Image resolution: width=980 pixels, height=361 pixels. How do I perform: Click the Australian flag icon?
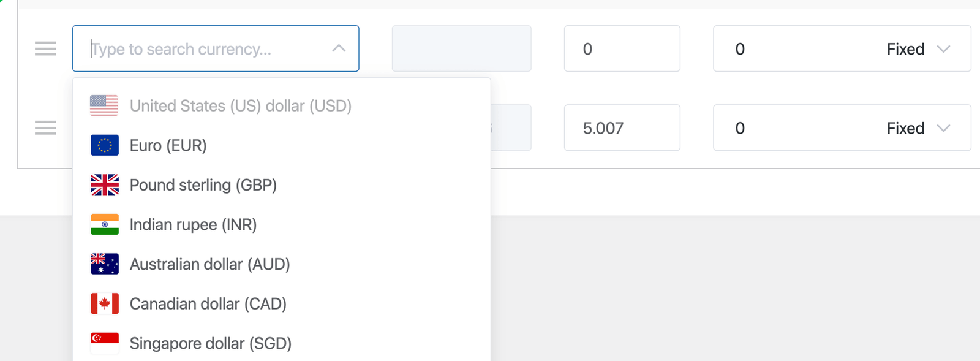(x=105, y=264)
